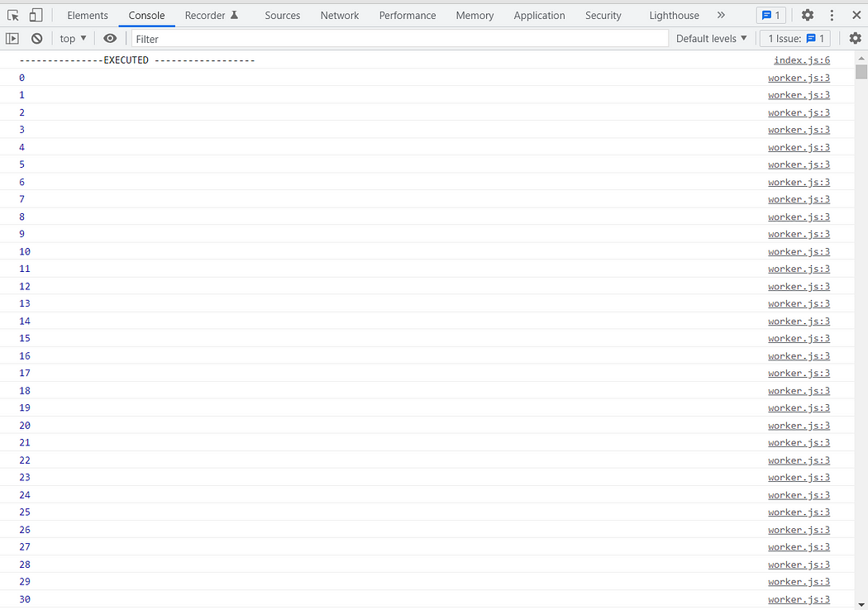Screen dimensions: 868x610
Task: Open worker.js:3 link for log 20
Action: coord(799,425)
